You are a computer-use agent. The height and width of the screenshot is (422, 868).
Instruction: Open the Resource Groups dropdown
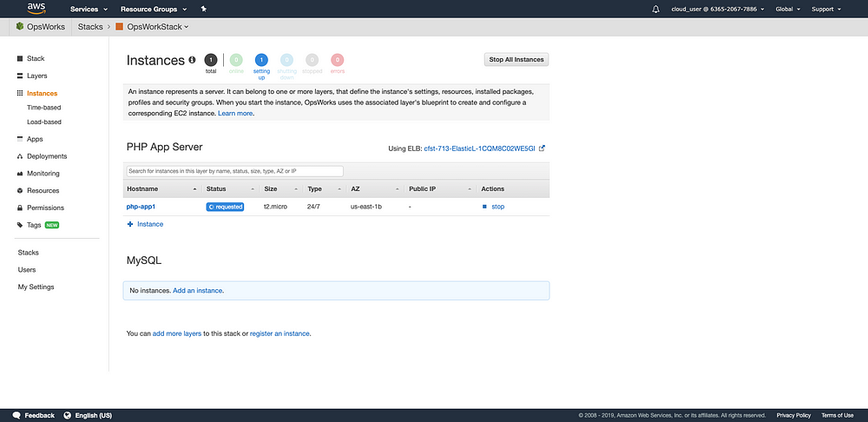[x=154, y=10]
